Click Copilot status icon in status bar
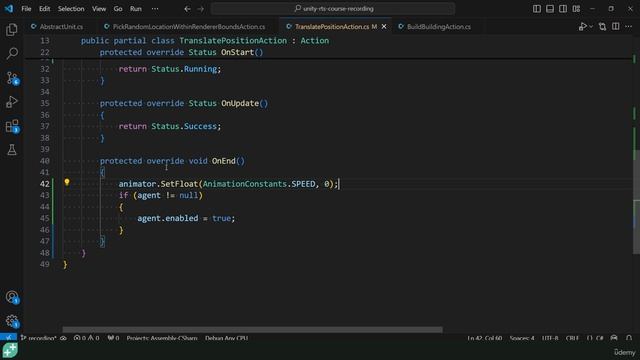 [614, 338]
